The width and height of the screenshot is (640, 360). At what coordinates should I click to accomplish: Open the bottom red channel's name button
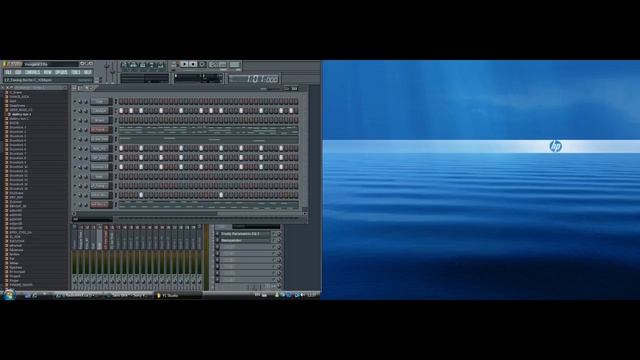point(100,204)
